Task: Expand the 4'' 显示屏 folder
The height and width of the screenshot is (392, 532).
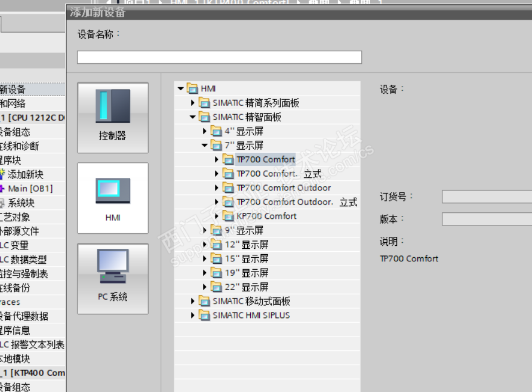Action: pos(205,131)
